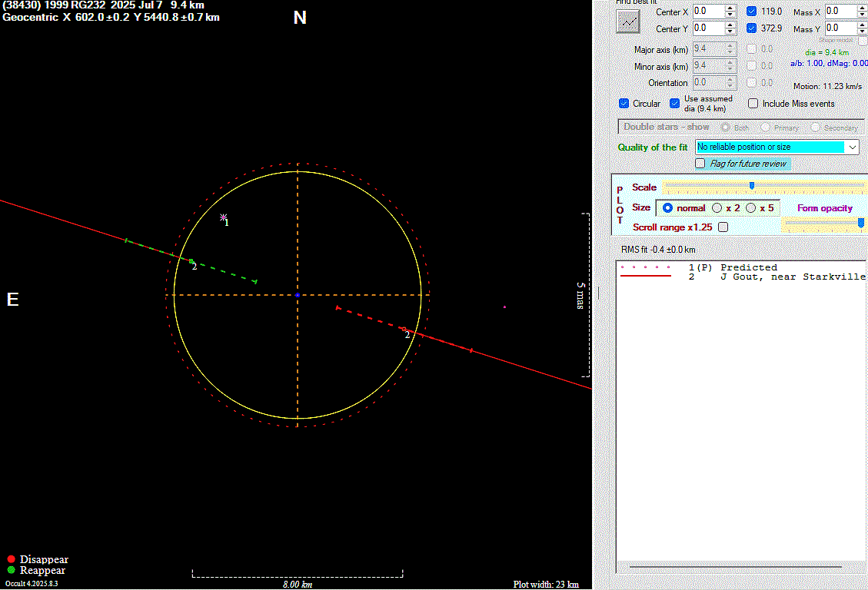Click the Form opacity slider handle

coord(860,223)
